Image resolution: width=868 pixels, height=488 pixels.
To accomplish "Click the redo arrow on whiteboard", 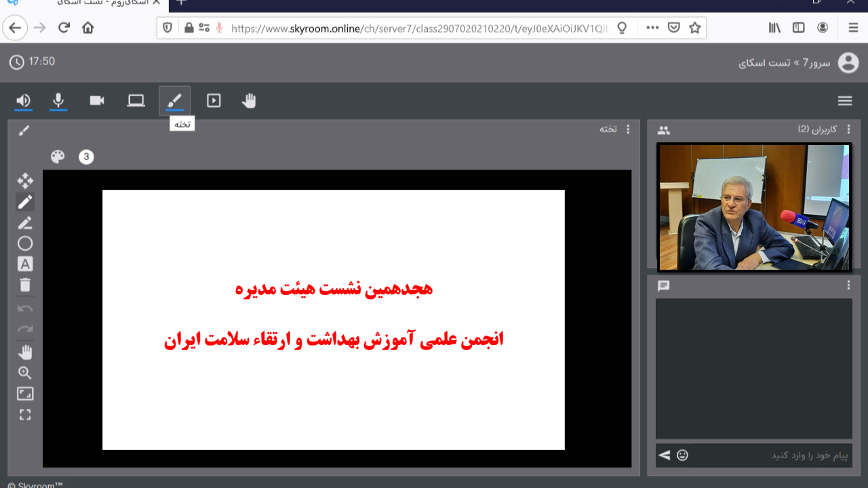I will [25, 329].
